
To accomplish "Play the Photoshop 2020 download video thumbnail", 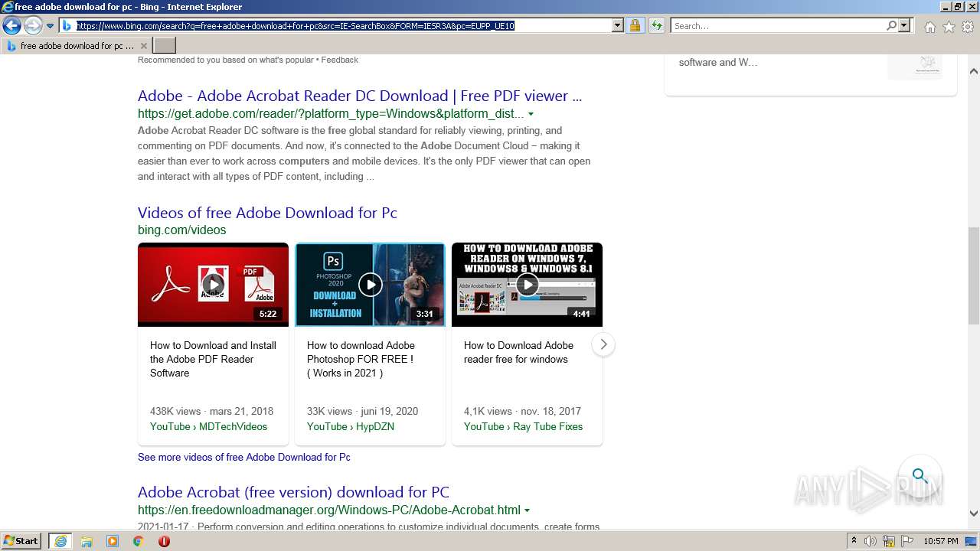I will point(370,285).
